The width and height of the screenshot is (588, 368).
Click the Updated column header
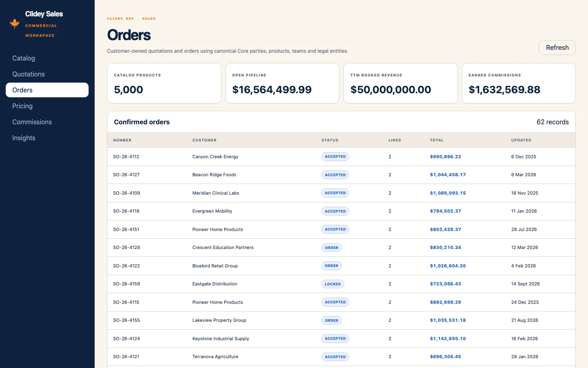(521, 140)
